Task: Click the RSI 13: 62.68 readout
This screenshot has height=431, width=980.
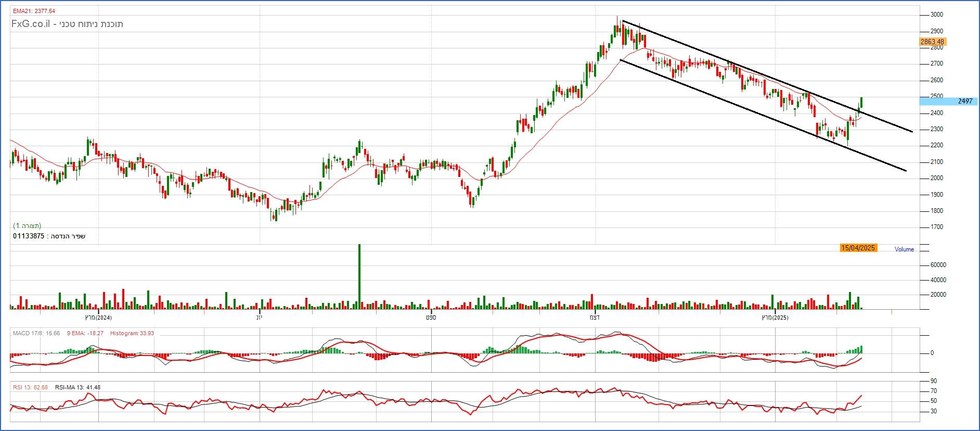Action: point(30,387)
